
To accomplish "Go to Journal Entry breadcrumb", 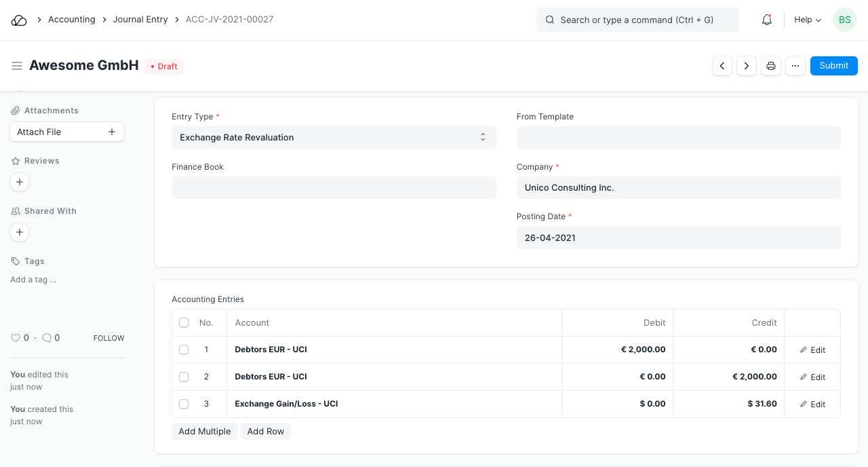I will [x=140, y=20].
